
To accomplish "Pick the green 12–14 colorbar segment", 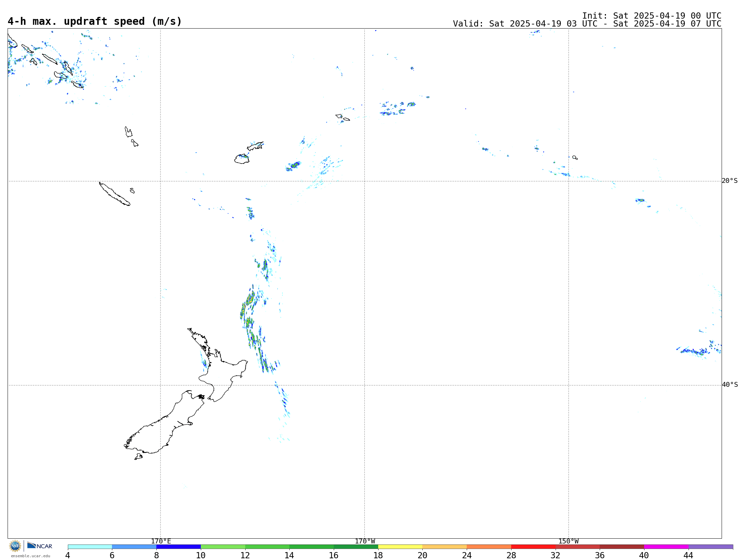I will tap(267, 547).
